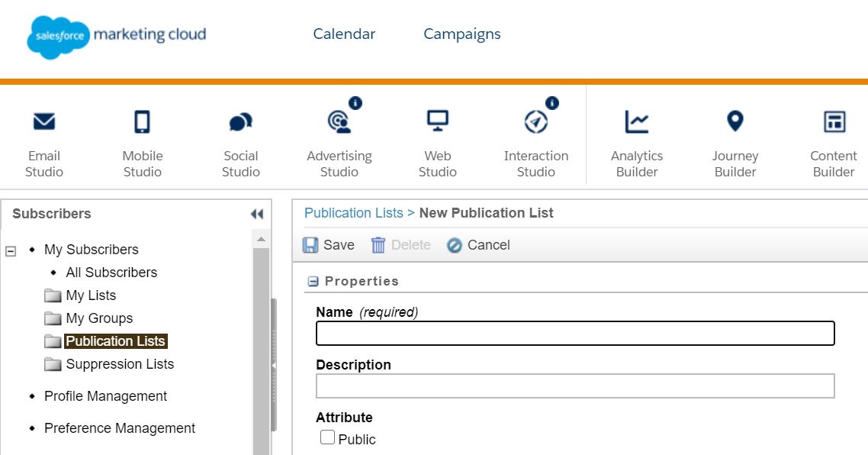Click the My Groups folder icon
This screenshot has width=868, height=455.
(53, 318)
